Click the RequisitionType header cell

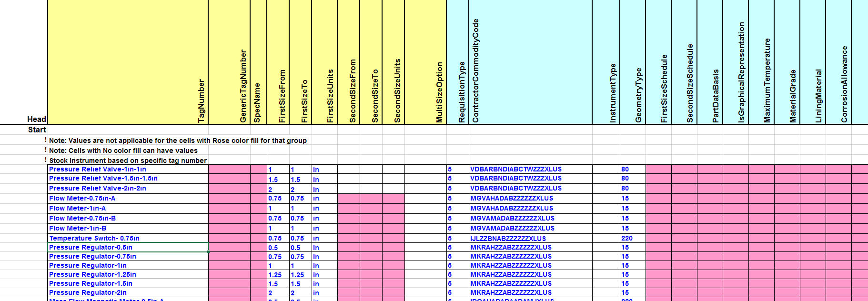[458, 62]
